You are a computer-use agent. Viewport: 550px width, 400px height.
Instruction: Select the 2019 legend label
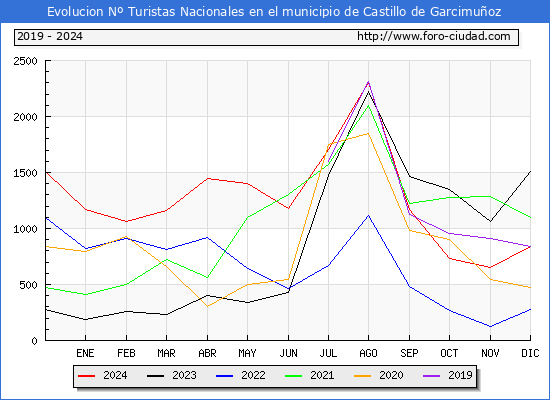pyautogui.click(x=460, y=375)
